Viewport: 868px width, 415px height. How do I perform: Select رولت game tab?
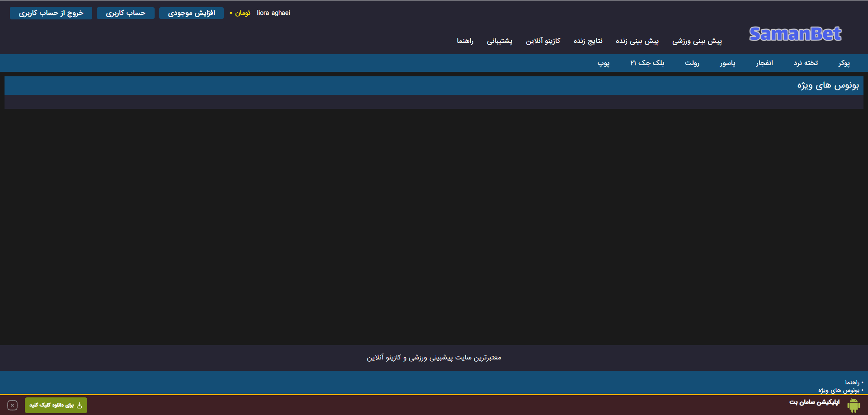(692, 63)
